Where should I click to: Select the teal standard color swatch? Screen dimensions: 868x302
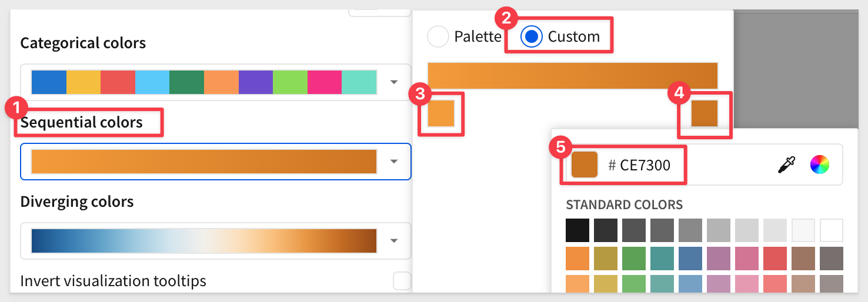click(x=662, y=259)
